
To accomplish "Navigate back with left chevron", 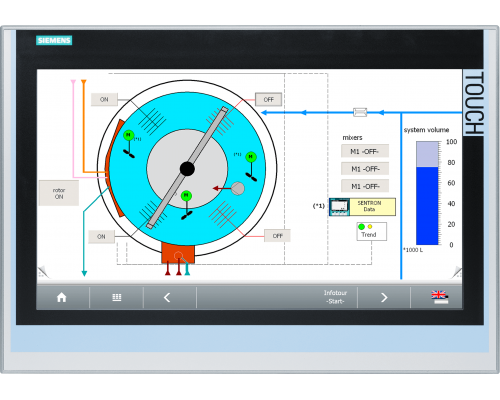I will [167, 297].
